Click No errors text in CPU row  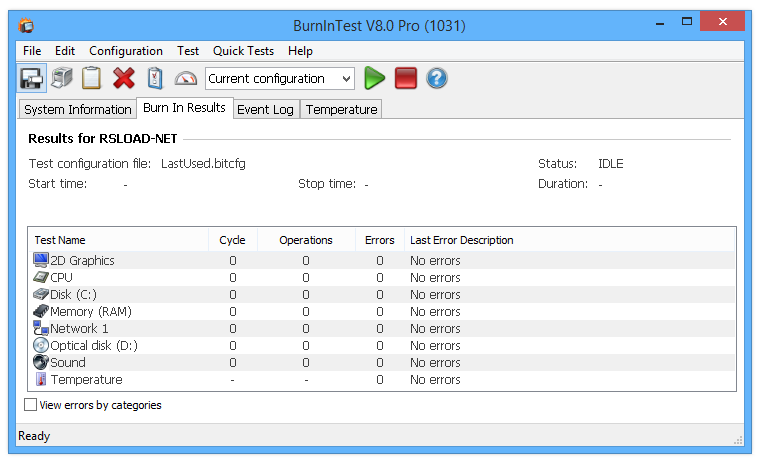(x=435, y=278)
